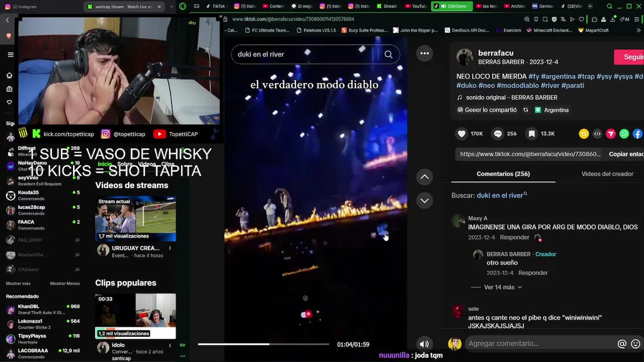Open new browser tab with plus button
Screen dimensions: 644x362
[590, 7]
